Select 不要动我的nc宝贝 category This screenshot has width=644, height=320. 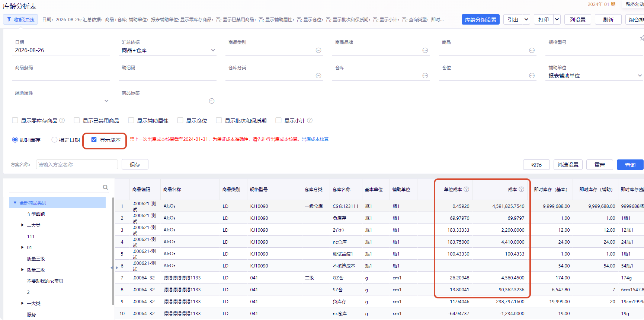[45, 281]
